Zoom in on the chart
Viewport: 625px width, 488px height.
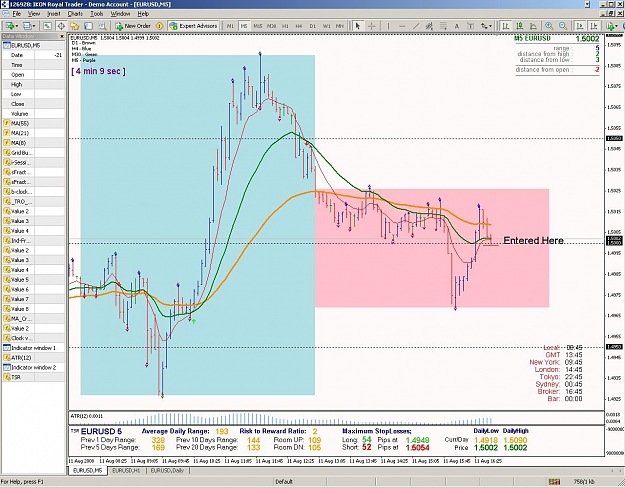pyautogui.click(x=549, y=26)
